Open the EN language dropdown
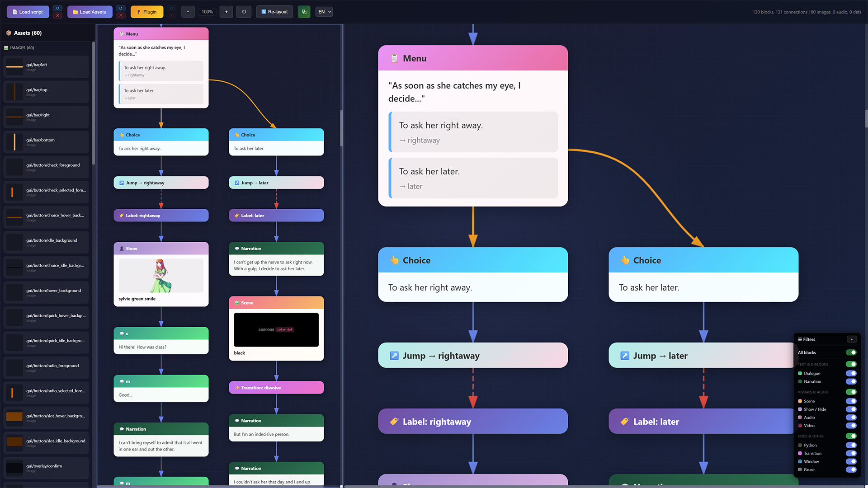The height and width of the screenshot is (488, 868). point(325,12)
